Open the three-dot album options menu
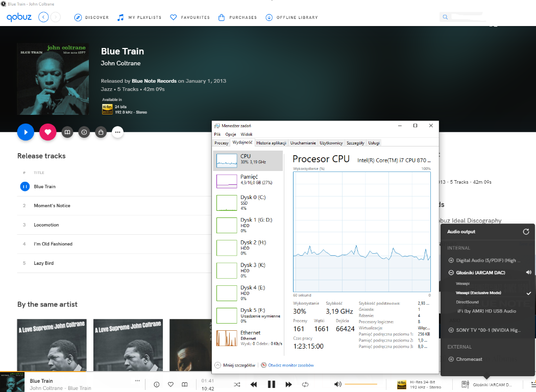The height and width of the screenshot is (392, 536). (x=117, y=132)
